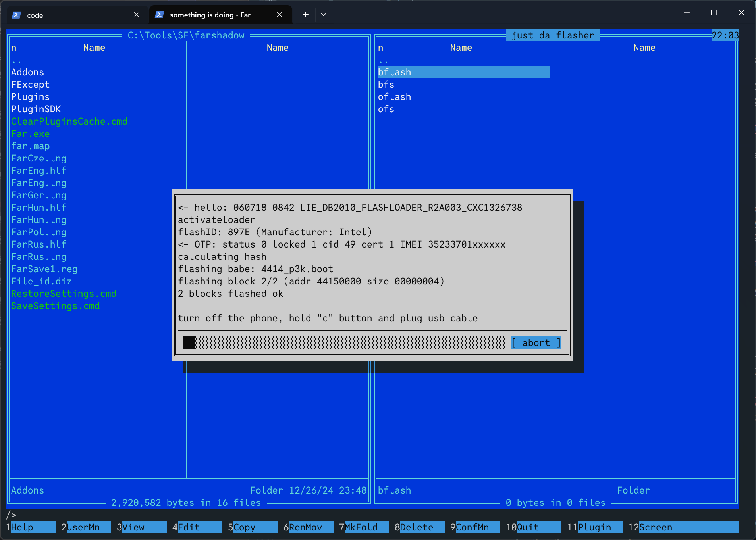This screenshot has width=756, height=540.
Task: Select Far.exe in left panel
Action: tap(30, 134)
